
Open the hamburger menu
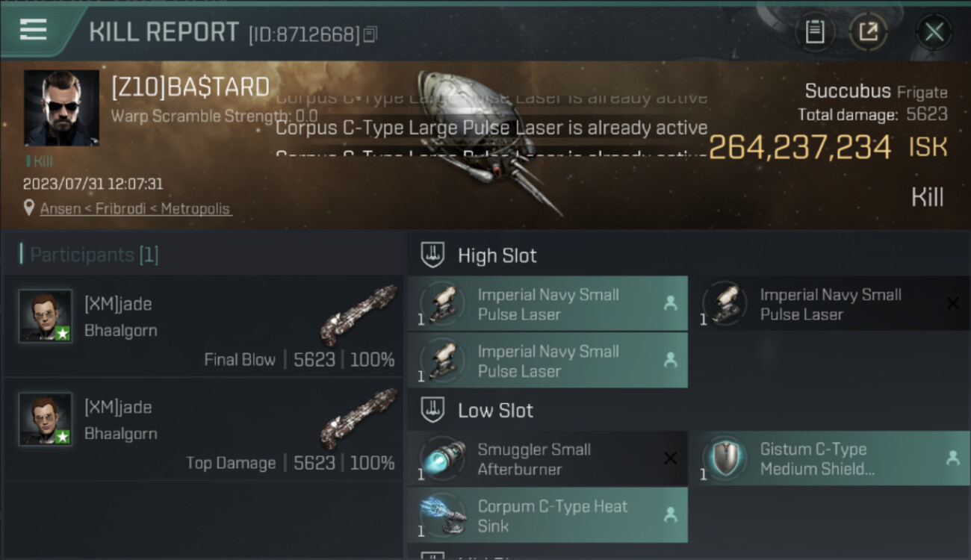tap(34, 30)
